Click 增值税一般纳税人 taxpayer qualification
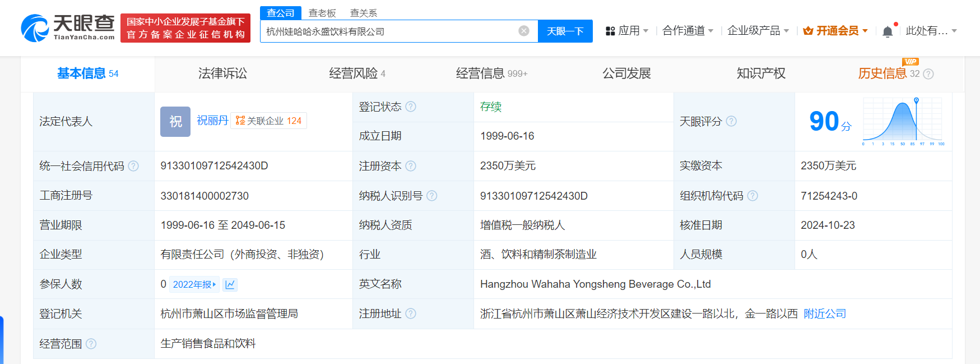Screen dimensions: 980x364 click(x=522, y=225)
